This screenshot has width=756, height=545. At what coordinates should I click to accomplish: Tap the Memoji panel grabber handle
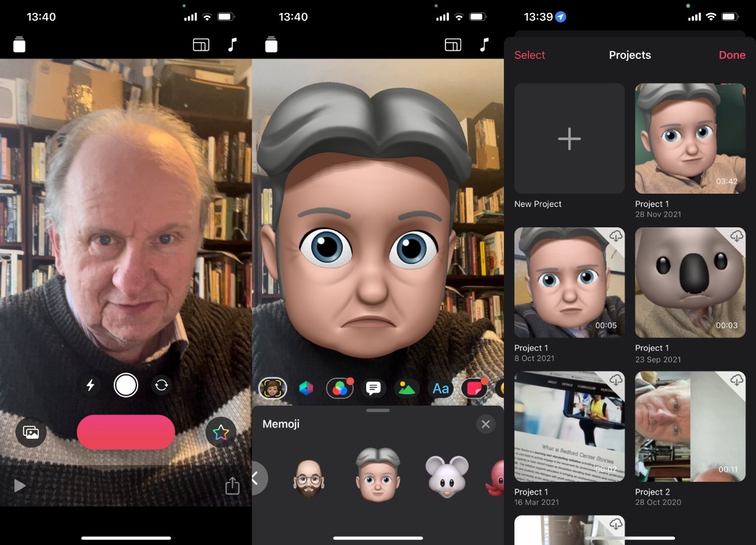click(x=378, y=410)
